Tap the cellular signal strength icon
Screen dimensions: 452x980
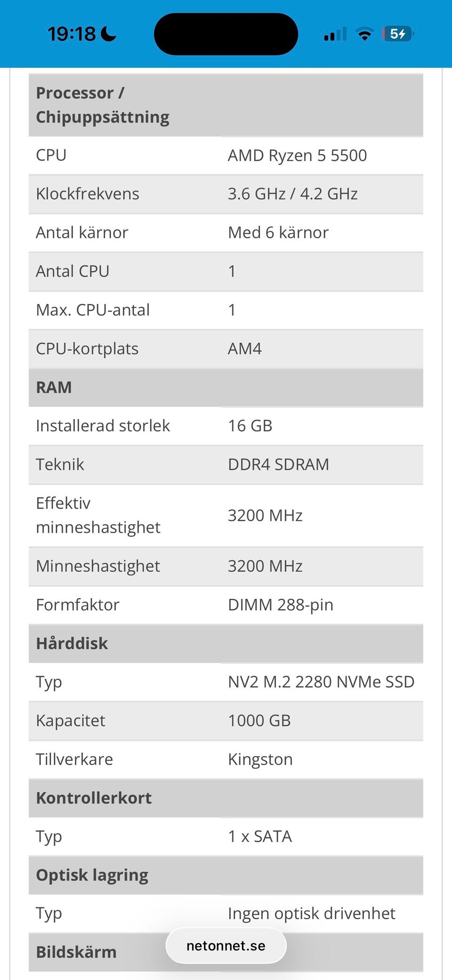pyautogui.click(x=335, y=34)
